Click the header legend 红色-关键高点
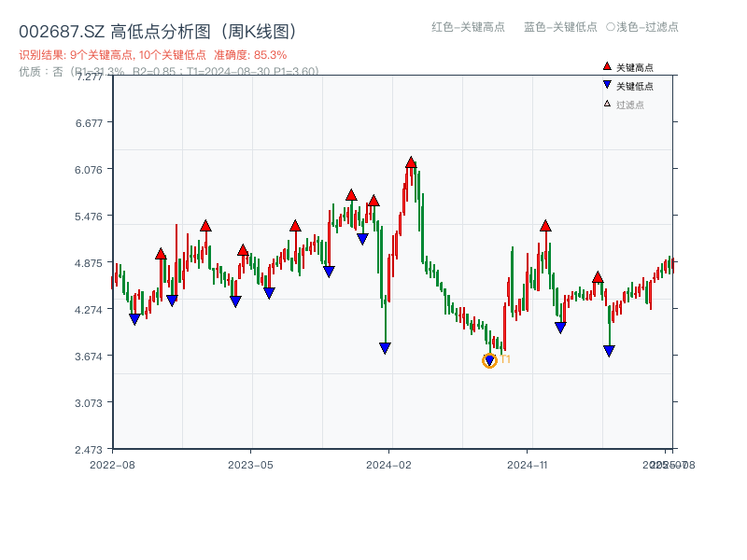Image resolution: width=747 pixels, height=560 pixels. (468, 27)
